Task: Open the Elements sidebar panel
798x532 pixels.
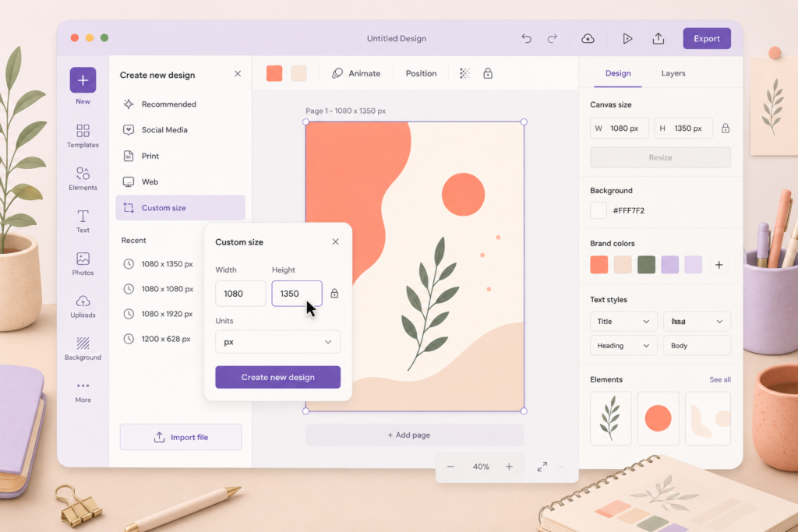Action: 83,178
